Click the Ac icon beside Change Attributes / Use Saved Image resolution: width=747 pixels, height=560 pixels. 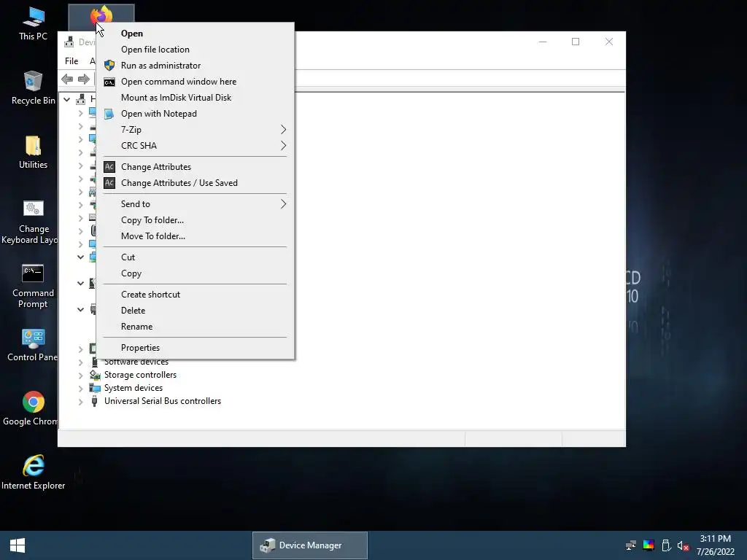(109, 183)
